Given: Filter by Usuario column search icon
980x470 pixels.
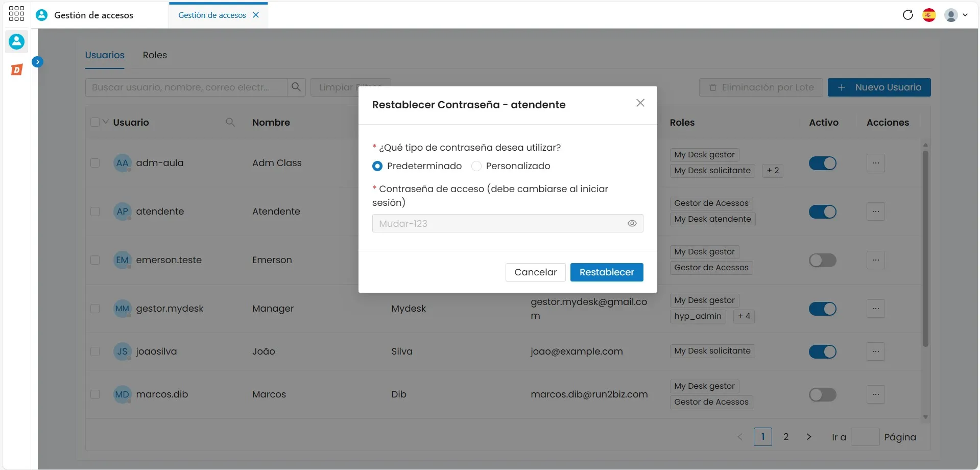Looking at the screenshot, I should 230,122.
